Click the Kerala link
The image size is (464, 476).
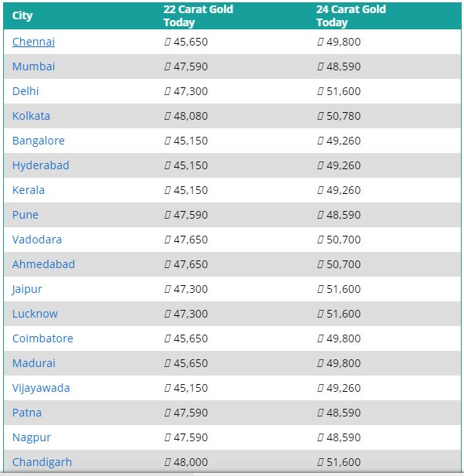point(29,190)
